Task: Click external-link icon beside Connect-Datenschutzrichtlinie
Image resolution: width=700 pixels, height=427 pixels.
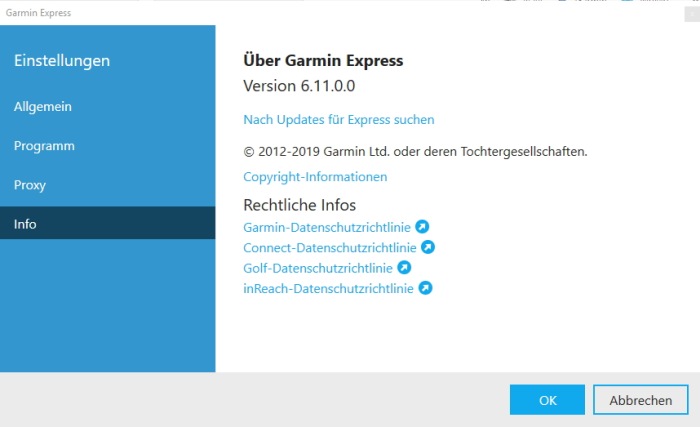Action: coord(428,247)
